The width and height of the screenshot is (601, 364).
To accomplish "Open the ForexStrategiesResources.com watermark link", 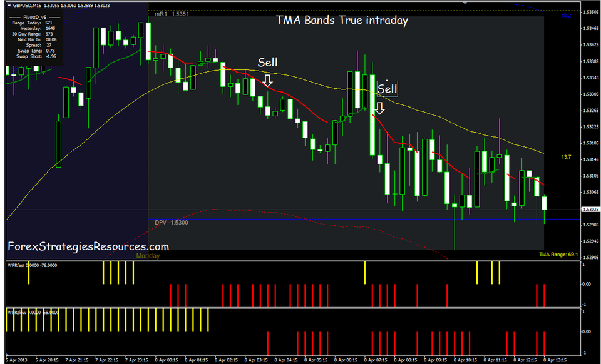I will (86, 246).
